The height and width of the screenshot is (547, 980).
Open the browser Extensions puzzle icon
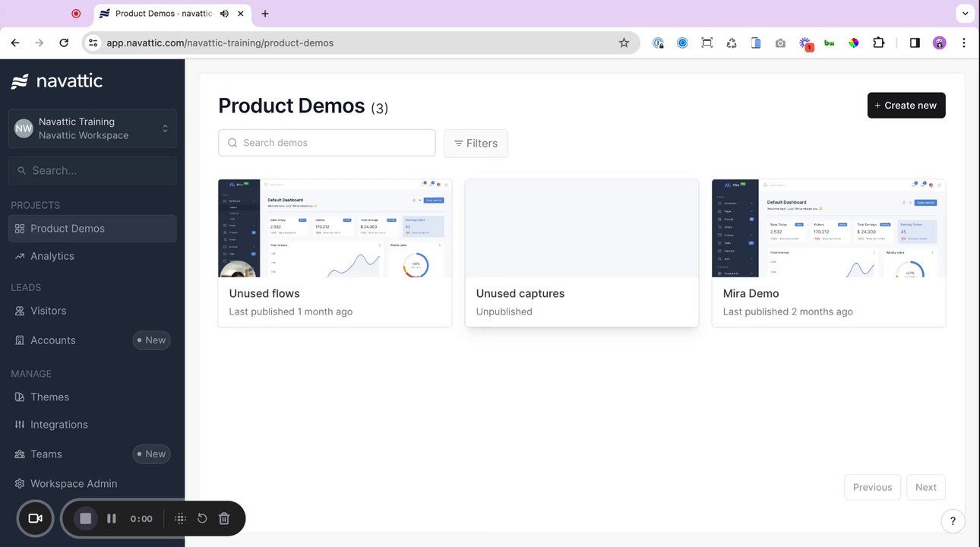tap(879, 43)
